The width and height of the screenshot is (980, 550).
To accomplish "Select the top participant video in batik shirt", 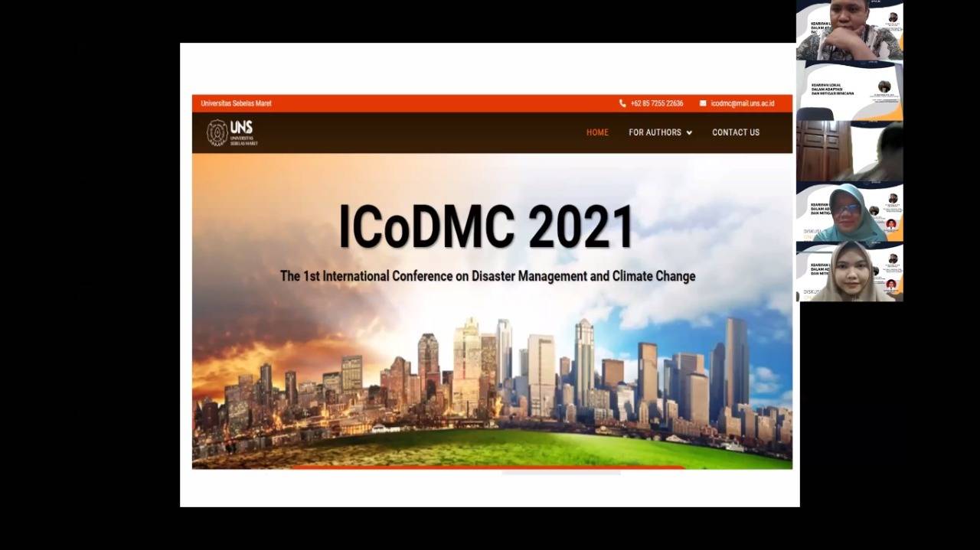I will [849, 31].
